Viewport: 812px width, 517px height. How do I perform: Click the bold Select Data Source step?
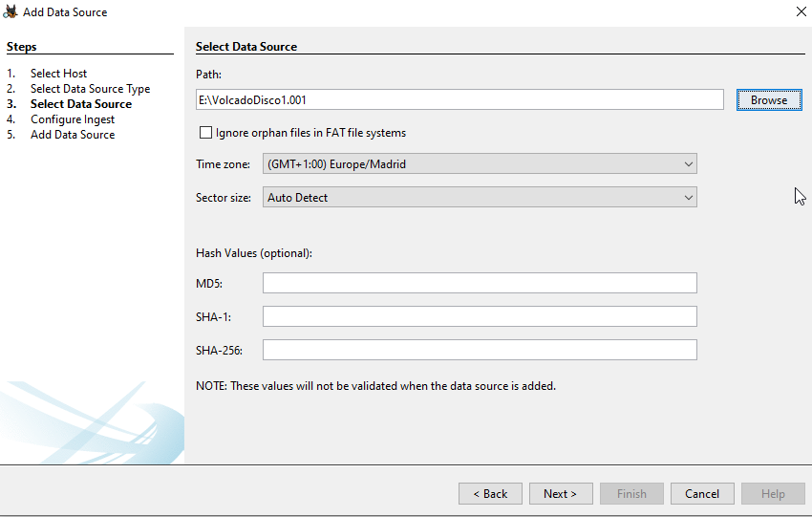pos(81,104)
